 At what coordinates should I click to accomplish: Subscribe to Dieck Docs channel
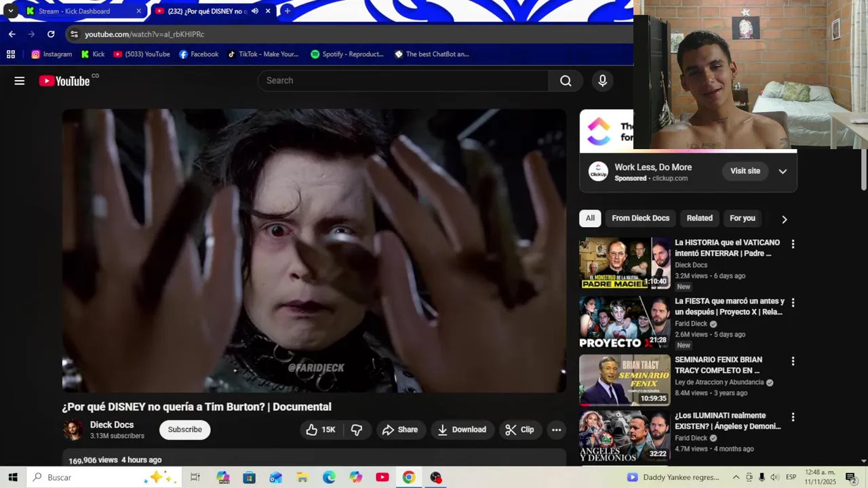point(185,430)
